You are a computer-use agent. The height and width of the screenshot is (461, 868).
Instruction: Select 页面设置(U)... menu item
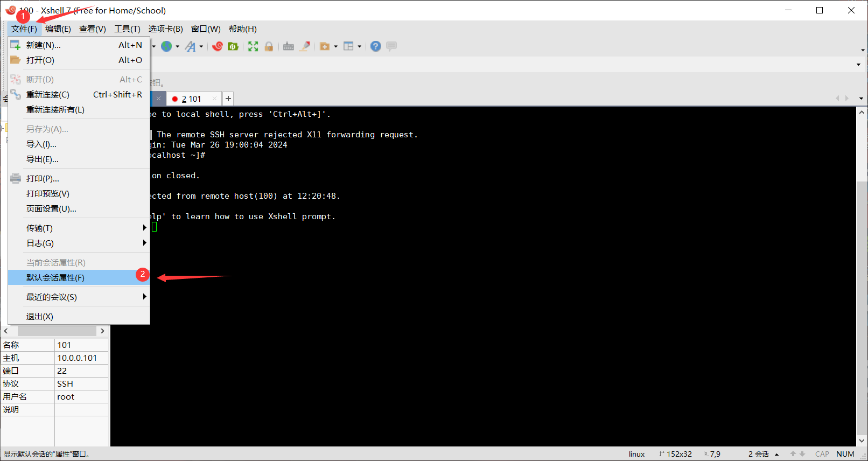pyautogui.click(x=79, y=208)
